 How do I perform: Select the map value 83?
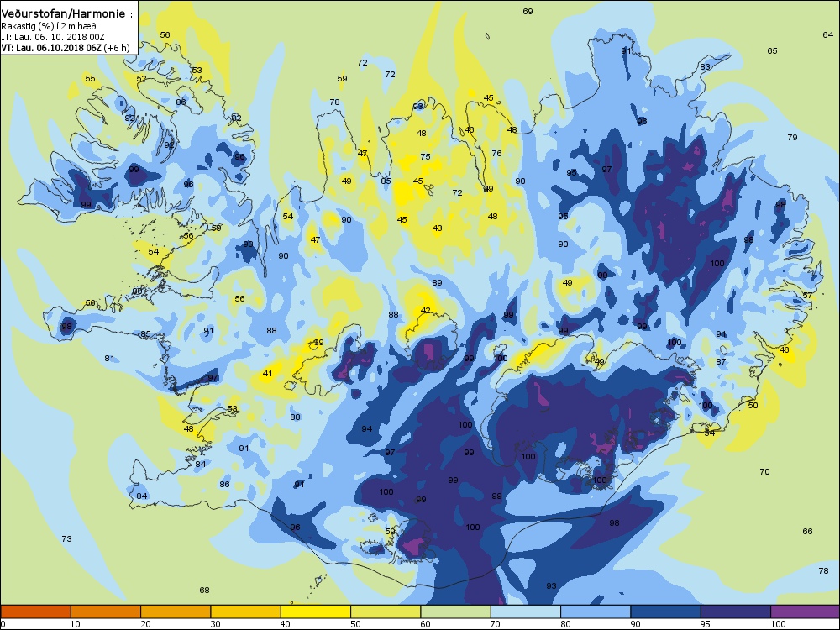coord(705,67)
